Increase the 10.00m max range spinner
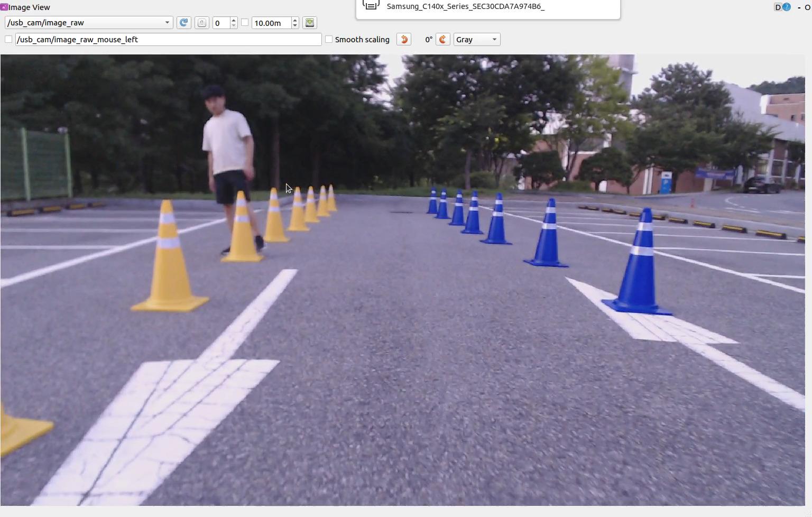 295,20
